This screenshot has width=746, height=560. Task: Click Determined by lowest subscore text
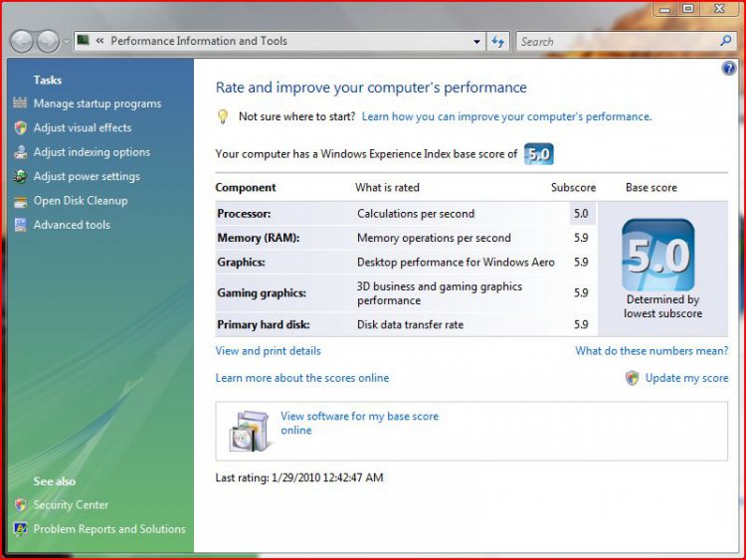click(662, 306)
